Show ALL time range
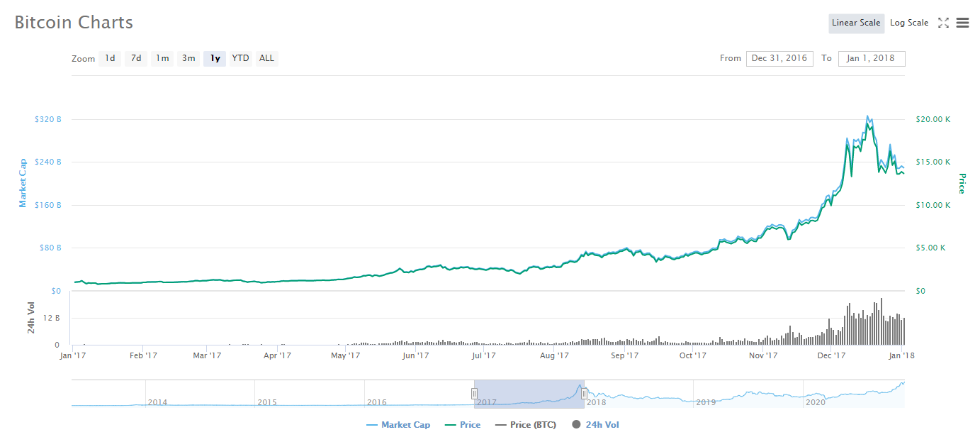Screen dimensions: 980x437 coord(266,58)
